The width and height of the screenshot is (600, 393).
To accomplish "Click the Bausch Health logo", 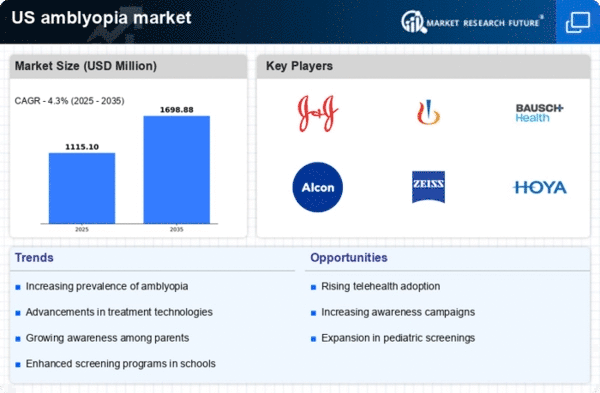I will tap(539, 113).
